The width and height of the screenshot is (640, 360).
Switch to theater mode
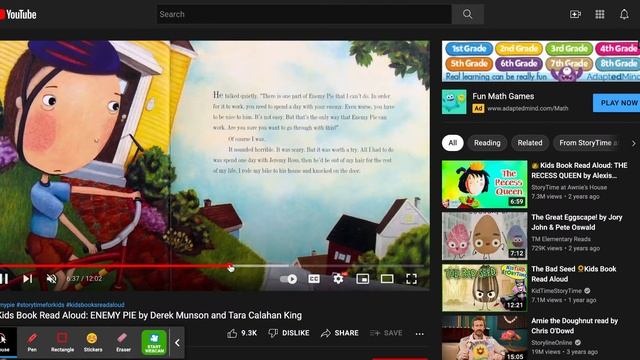[387, 279]
